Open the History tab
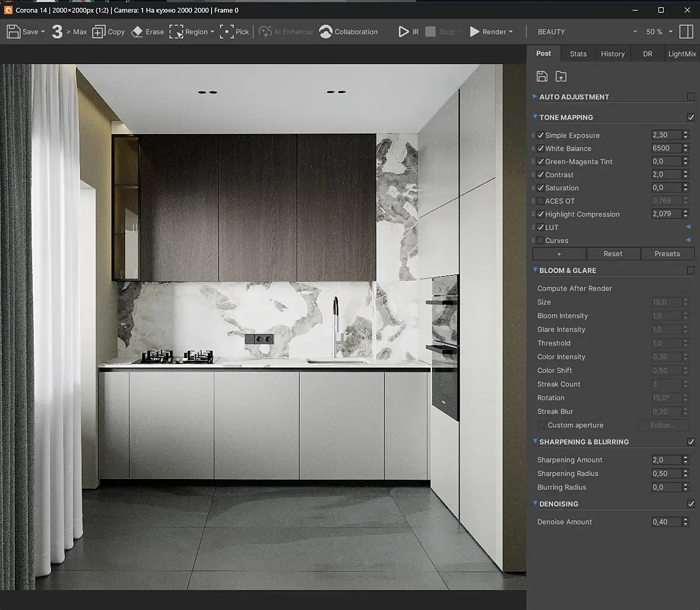 click(612, 53)
